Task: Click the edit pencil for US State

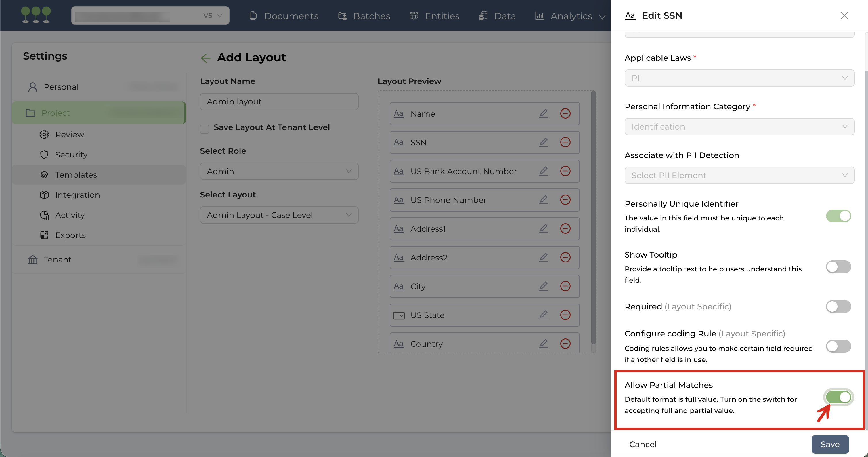Action: tap(544, 315)
